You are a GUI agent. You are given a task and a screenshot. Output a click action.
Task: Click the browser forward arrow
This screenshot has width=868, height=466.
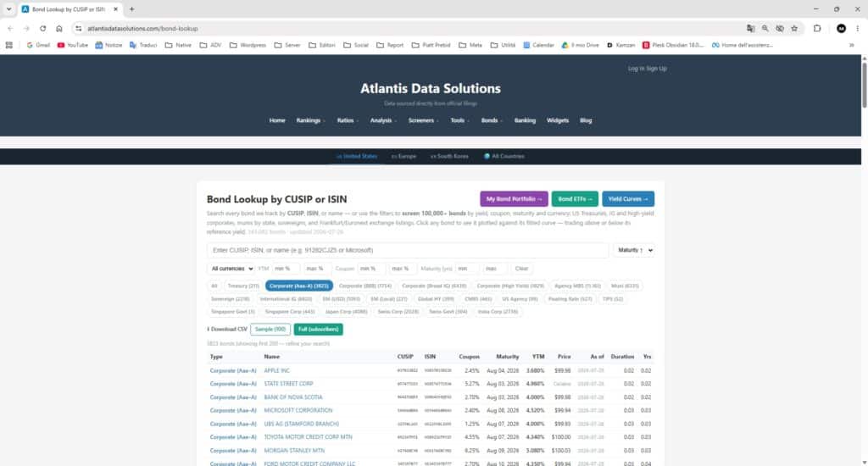pos(26,28)
